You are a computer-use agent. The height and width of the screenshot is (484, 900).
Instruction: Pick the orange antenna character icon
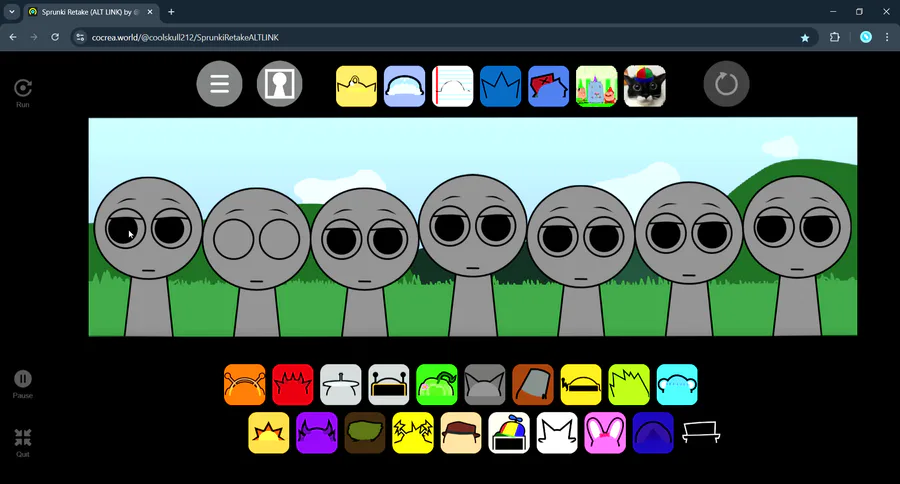pyautogui.click(x=245, y=385)
